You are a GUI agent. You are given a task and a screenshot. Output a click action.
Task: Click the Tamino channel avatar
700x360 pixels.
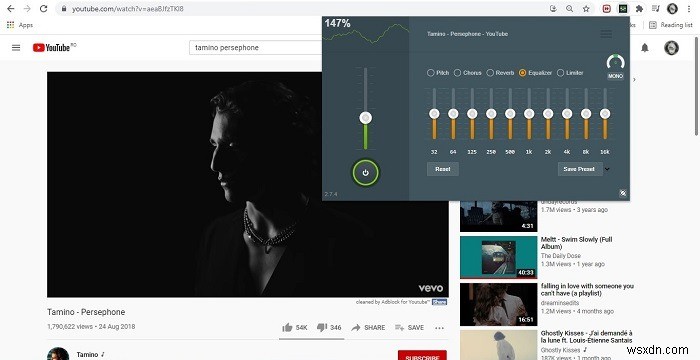tap(58, 354)
